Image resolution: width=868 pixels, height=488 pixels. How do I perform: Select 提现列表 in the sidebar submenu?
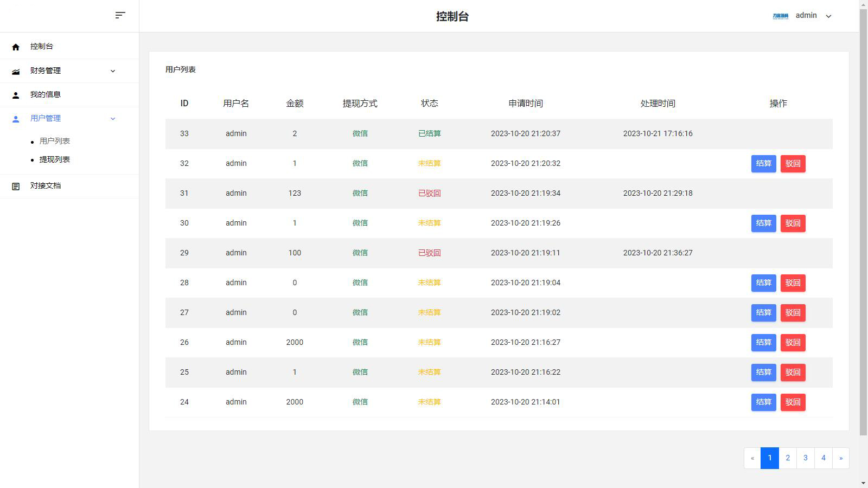55,159
